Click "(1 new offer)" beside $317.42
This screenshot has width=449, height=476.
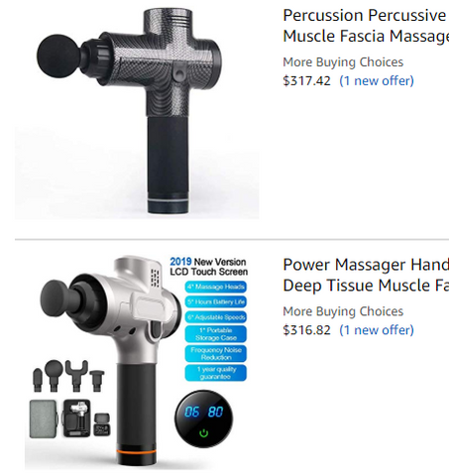(377, 81)
